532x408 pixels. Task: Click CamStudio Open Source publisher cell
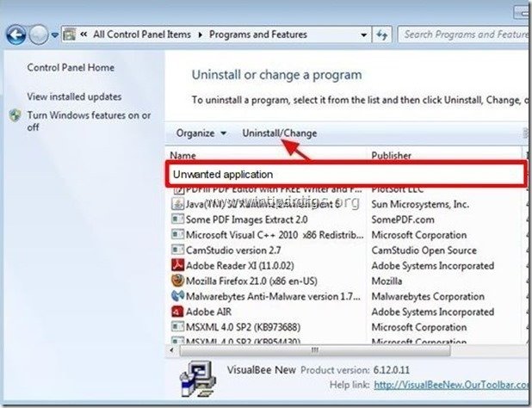pyautogui.click(x=424, y=250)
